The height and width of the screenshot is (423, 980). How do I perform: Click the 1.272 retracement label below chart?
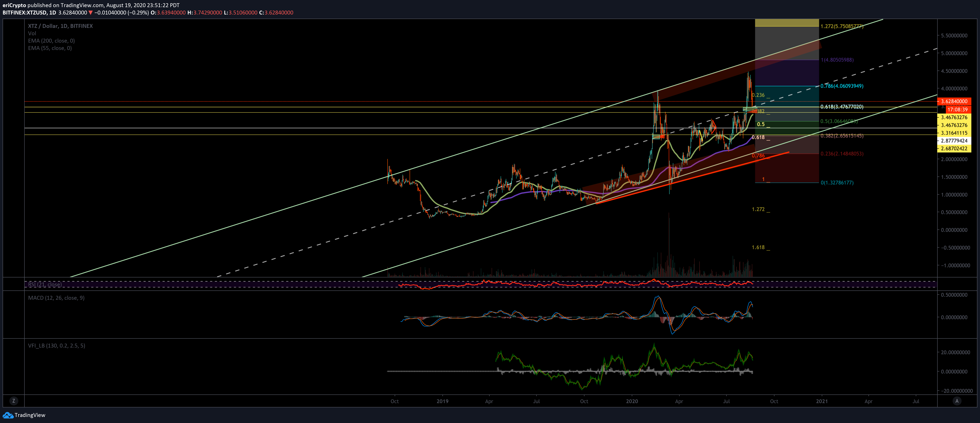tap(758, 209)
